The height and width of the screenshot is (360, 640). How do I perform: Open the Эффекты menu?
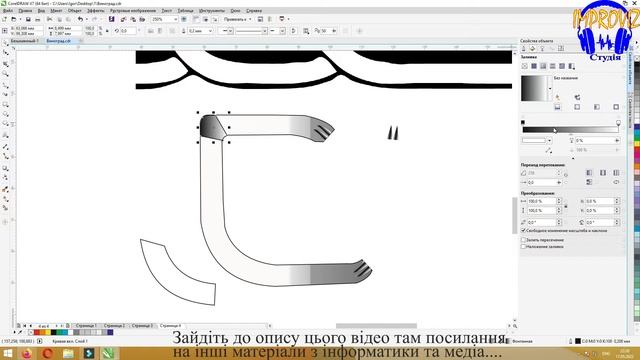click(x=96, y=11)
